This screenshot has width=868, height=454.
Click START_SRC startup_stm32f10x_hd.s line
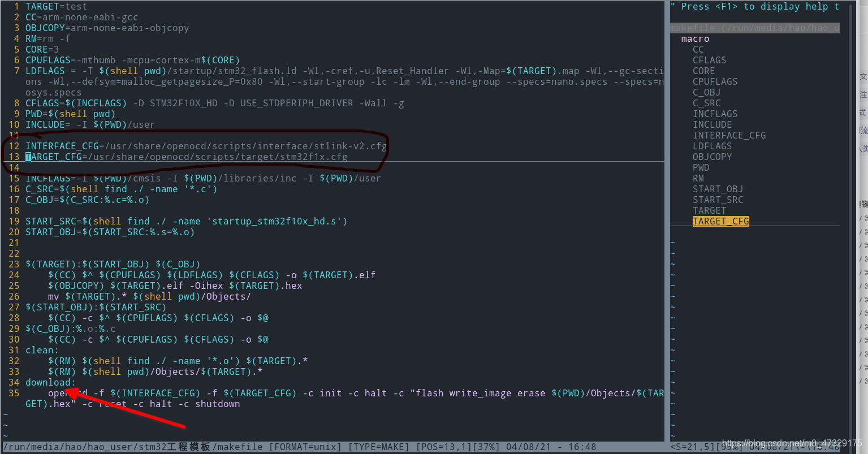(186, 221)
